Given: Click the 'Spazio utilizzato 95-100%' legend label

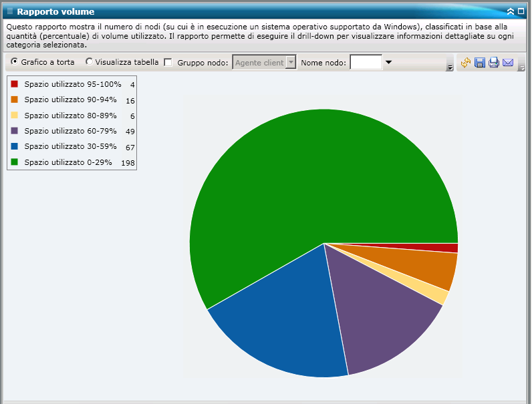Looking at the screenshot, I should [x=73, y=84].
